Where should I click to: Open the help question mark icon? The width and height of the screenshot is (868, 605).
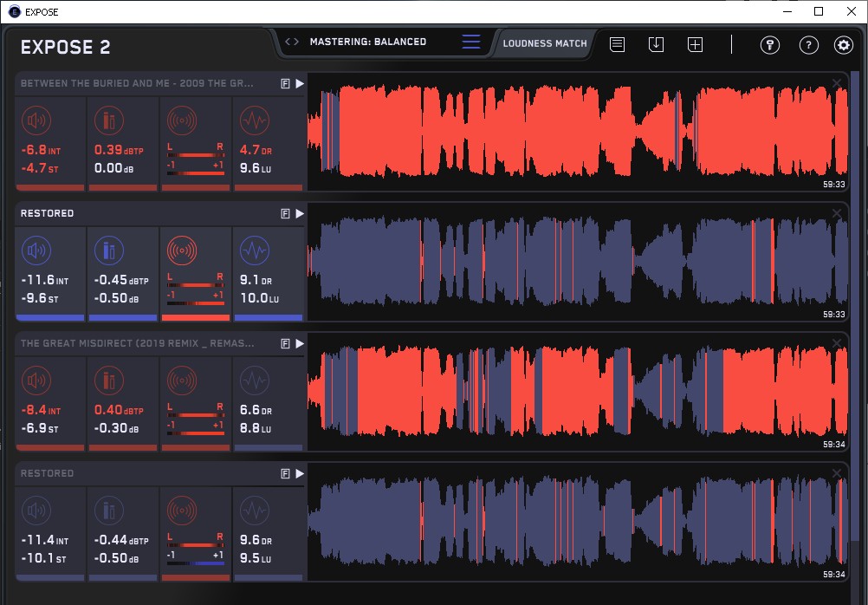click(x=808, y=45)
